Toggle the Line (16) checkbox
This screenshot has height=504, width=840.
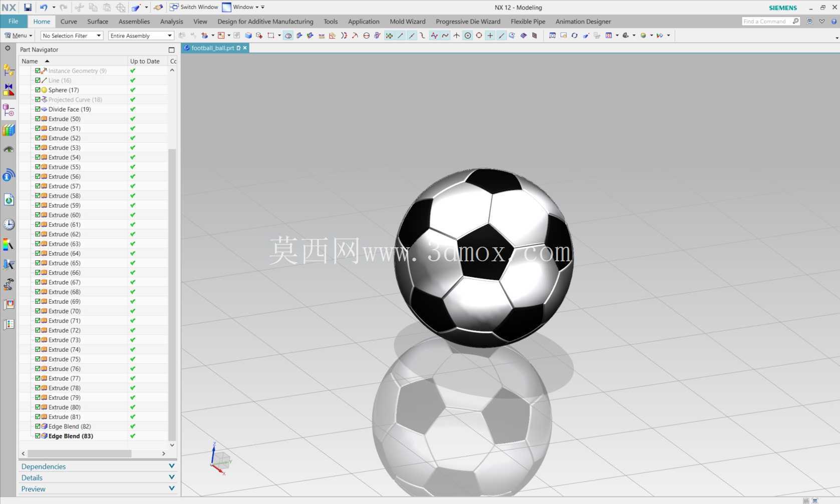coord(38,80)
